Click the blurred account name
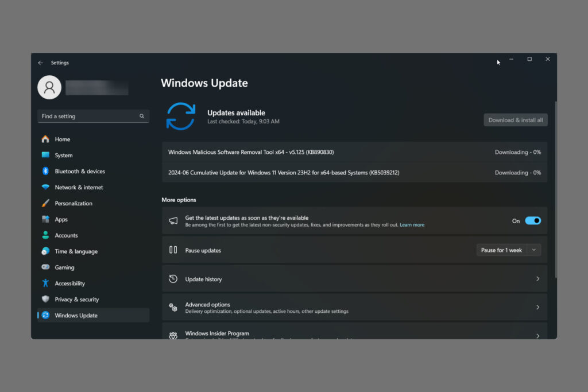This screenshot has height=392, width=588. [x=96, y=87]
